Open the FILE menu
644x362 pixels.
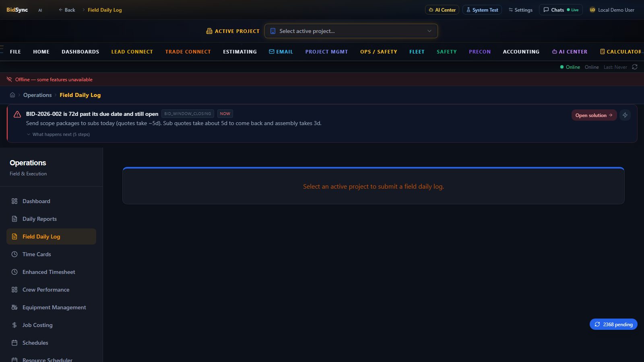(x=15, y=51)
